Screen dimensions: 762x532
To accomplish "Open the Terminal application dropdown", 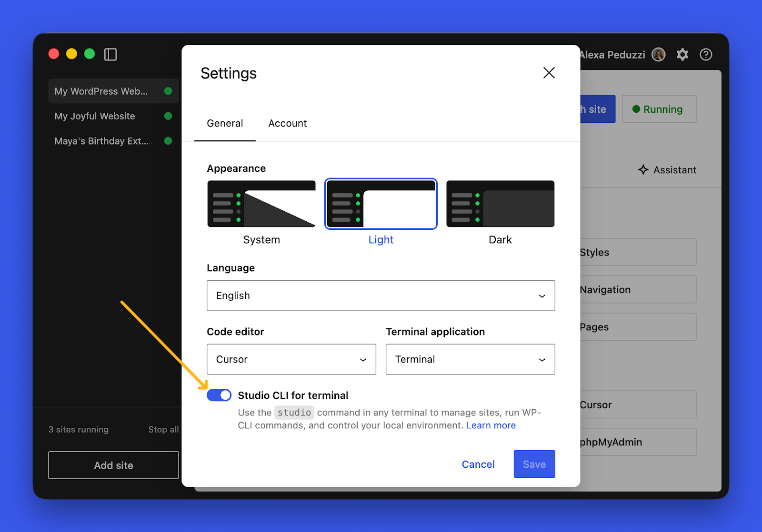I will [470, 359].
